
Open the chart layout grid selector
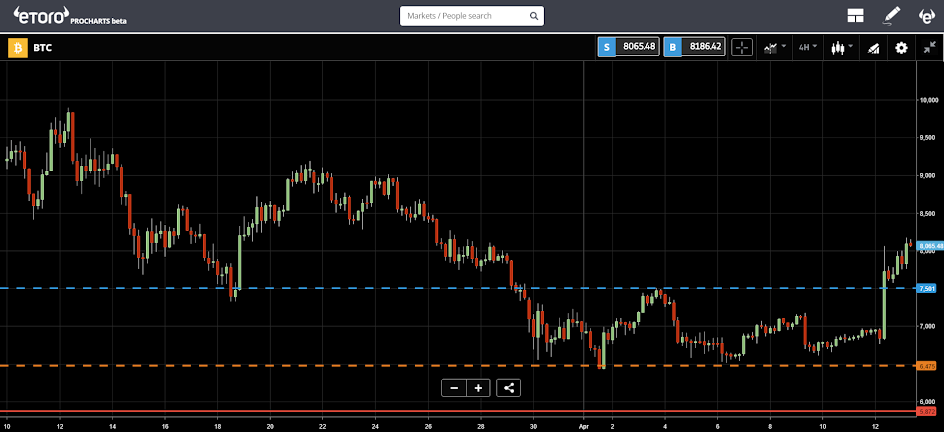coord(856,16)
